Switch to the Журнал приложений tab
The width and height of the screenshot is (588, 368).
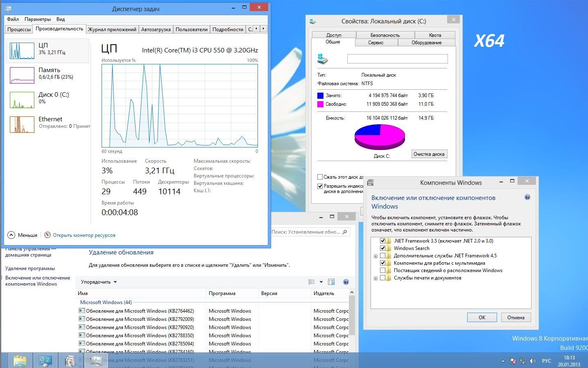(x=112, y=29)
